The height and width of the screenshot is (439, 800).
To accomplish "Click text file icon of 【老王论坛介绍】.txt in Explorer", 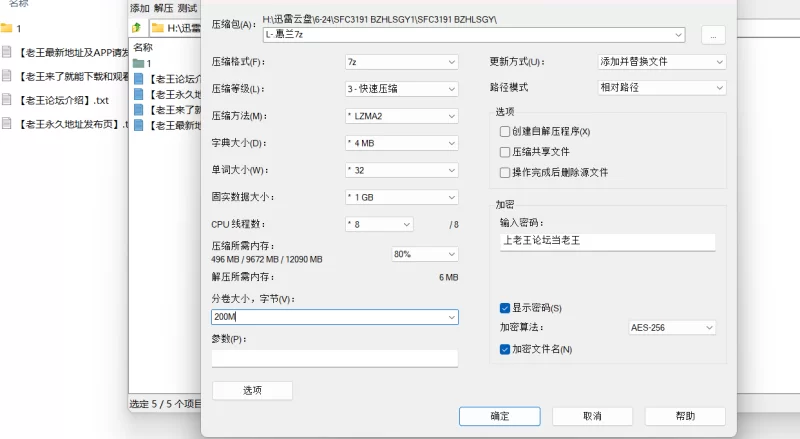I will point(7,100).
